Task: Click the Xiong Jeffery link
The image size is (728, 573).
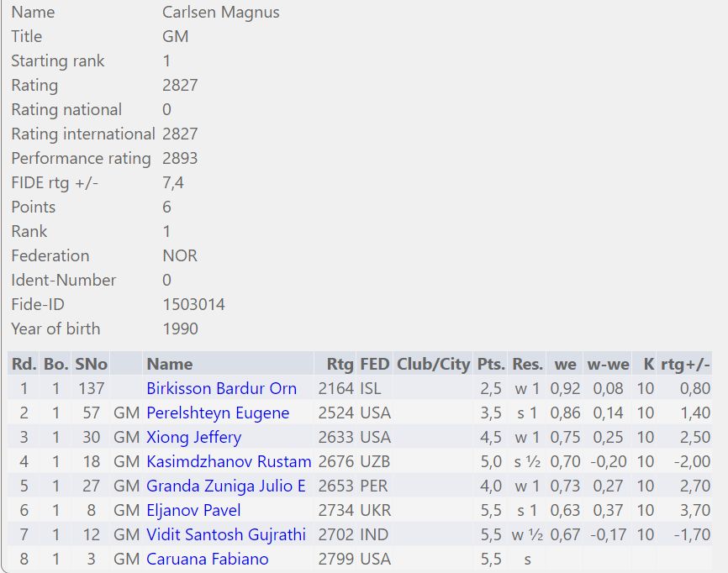Action: pyautogui.click(x=193, y=438)
